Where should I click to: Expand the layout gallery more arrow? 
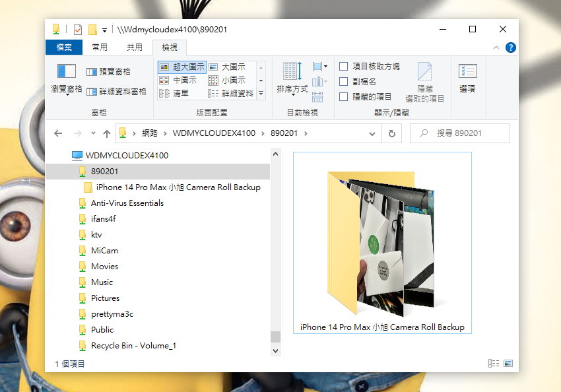tap(261, 94)
